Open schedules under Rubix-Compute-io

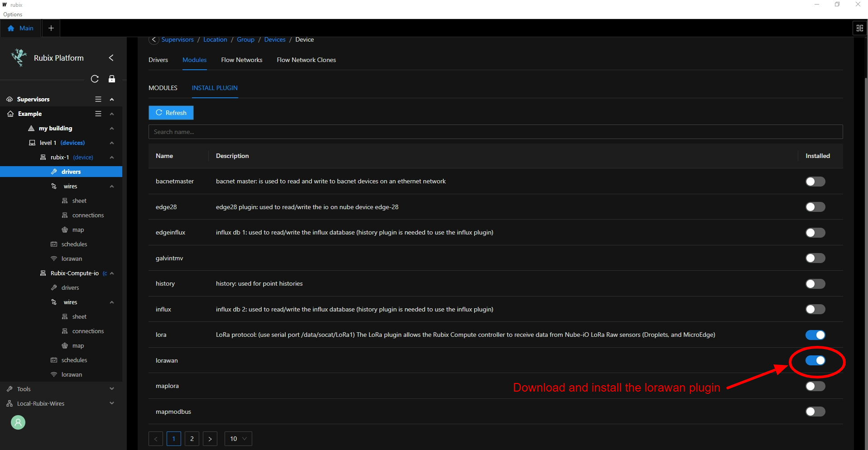pyautogui.click(x=74, y=360)
